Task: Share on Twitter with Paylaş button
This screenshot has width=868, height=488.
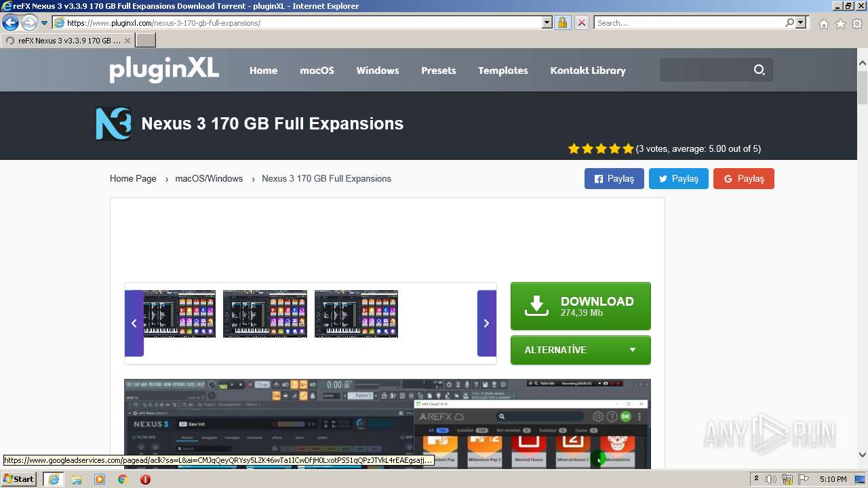Action: tap(679, 179)
